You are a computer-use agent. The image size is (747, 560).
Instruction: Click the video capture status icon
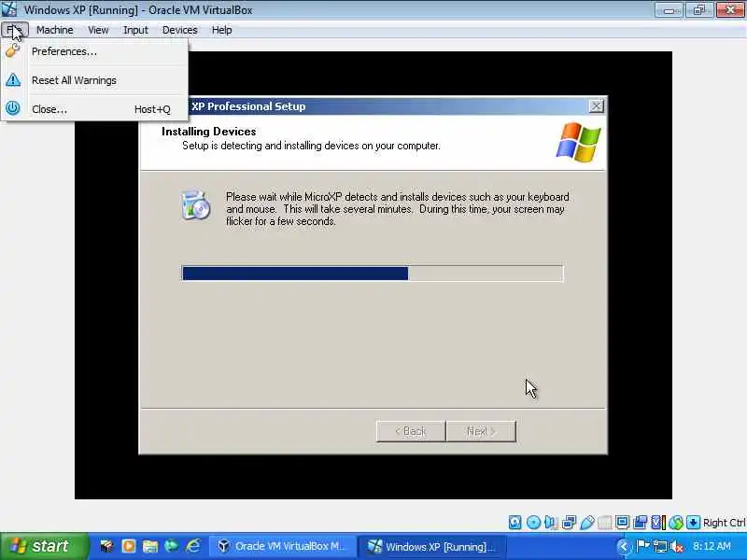(x=640, y=523)
